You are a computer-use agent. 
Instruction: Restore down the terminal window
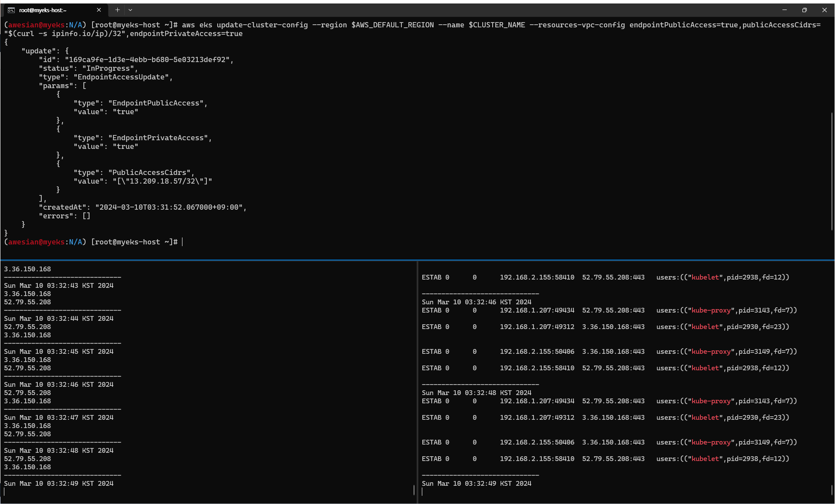(805, 10)
